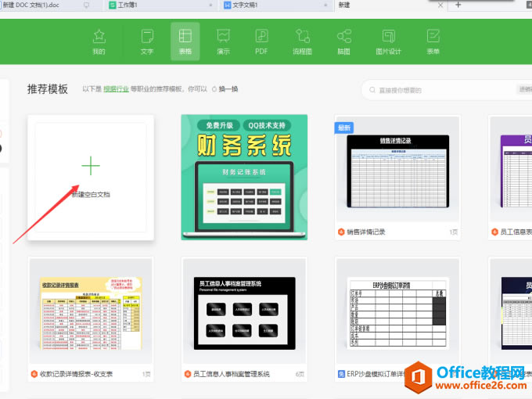Close the 工作簿1 tab
The image size is (532, 399).
coord(210,5)
